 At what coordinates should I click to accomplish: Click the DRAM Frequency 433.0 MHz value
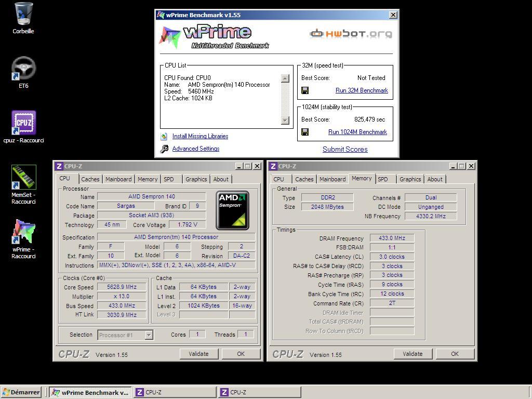point(392,238)
